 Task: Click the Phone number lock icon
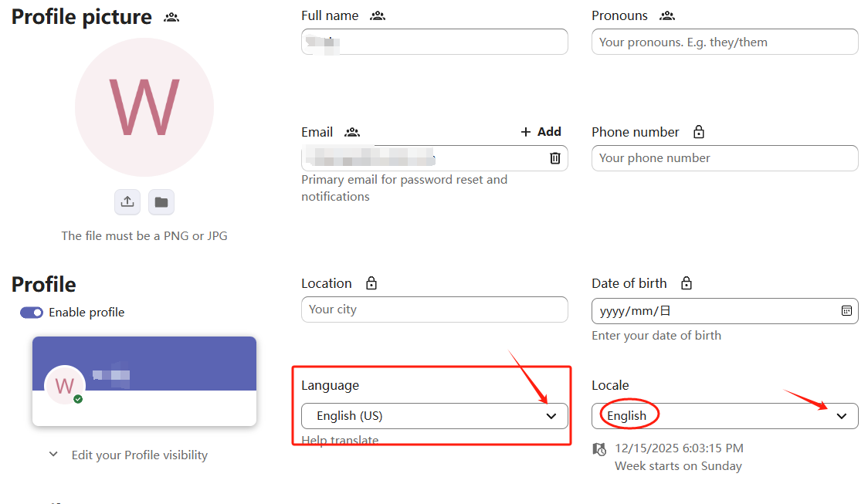click(699, 132)
